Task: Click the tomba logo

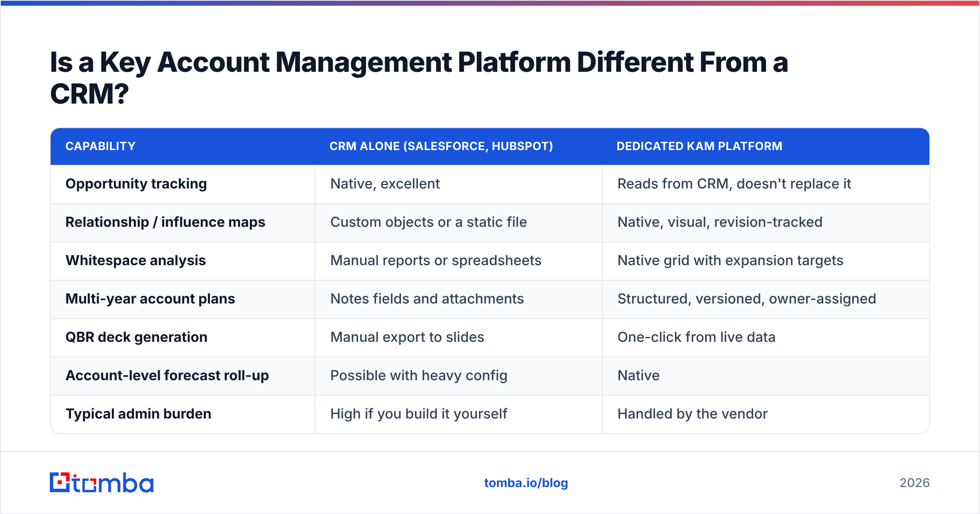Action: tap(102, 483)
